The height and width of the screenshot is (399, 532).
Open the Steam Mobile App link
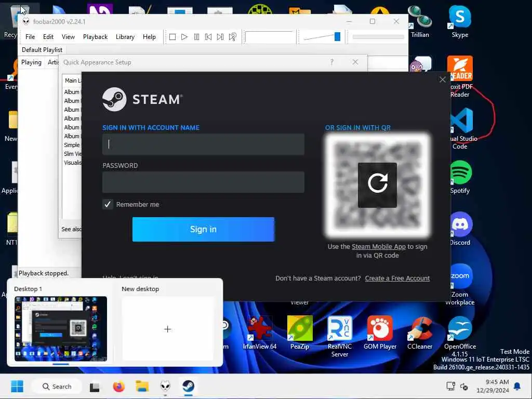point(379,247)
